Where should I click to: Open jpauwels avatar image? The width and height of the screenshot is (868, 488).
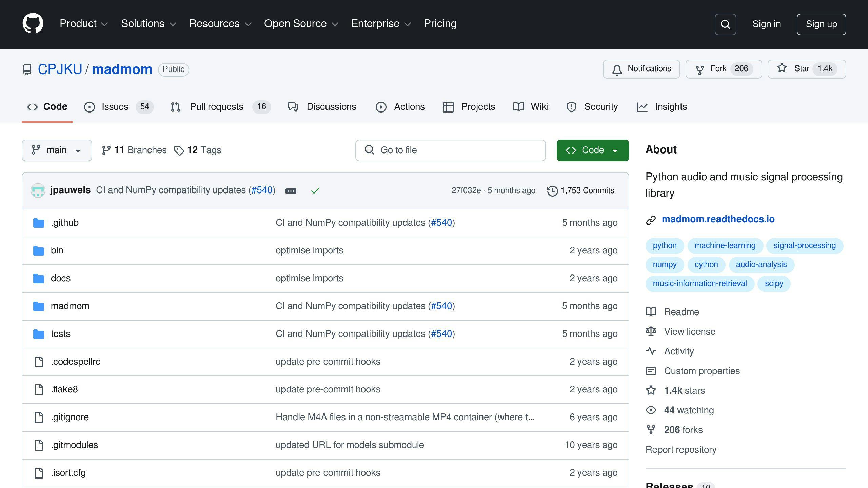(38, 190)
